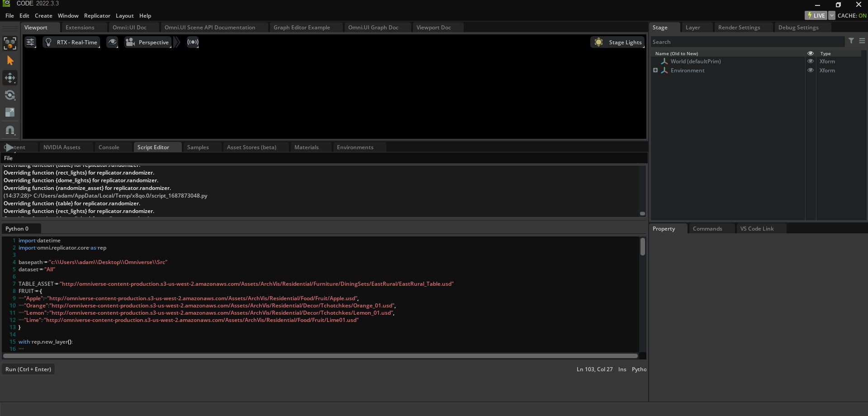Hide the Environment prim using eye icon
This screenshot has width=868, height=416.
pos(810,71)
